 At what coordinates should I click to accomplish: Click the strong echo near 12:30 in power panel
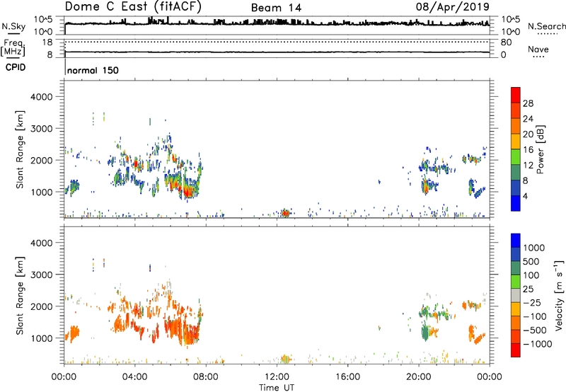pyautogui.click(x=285, y=213)
